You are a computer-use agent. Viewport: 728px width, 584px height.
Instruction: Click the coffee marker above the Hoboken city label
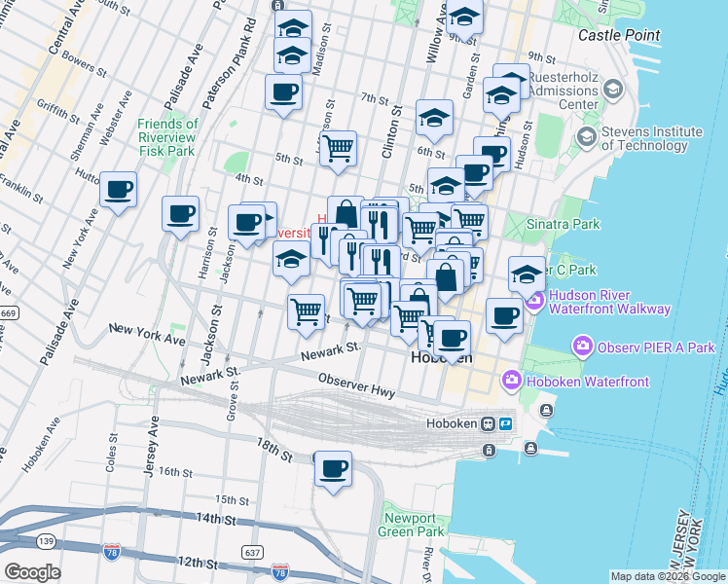pos(452,342)
